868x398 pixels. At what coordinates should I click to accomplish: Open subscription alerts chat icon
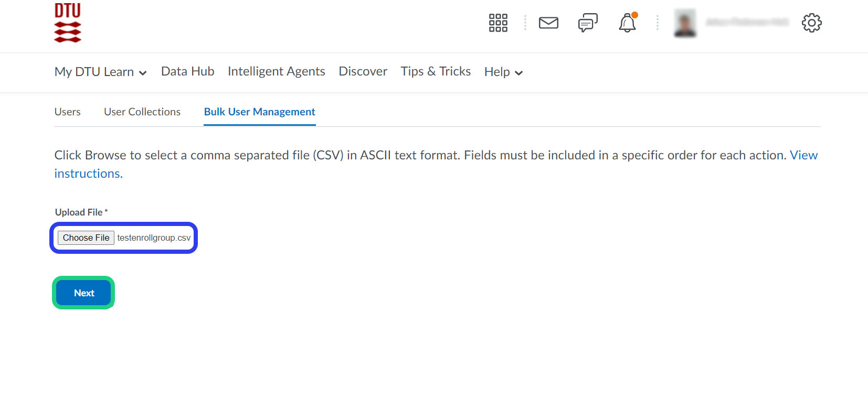(588, 23)
